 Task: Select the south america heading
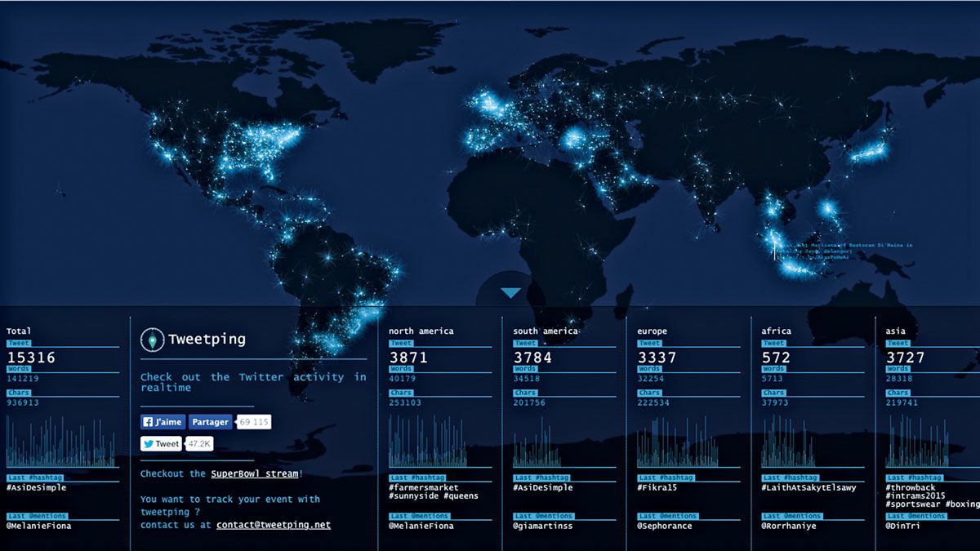tap(546, 331)
